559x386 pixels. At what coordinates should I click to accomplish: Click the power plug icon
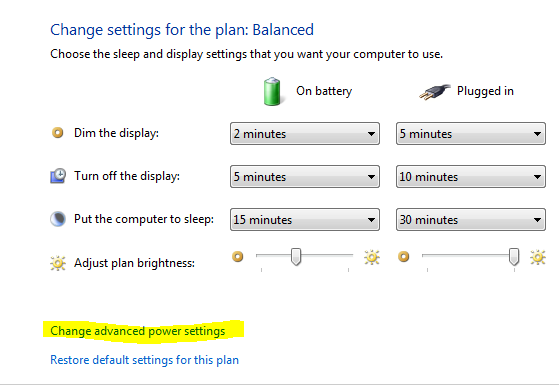click(434, 92)
